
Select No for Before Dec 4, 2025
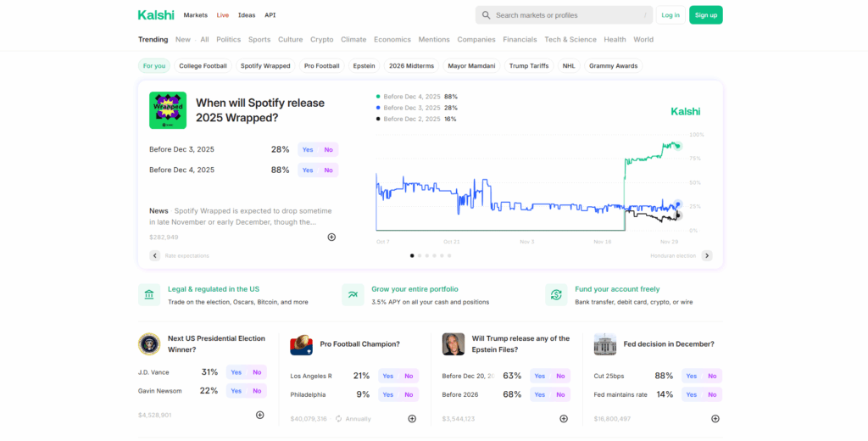328,170
